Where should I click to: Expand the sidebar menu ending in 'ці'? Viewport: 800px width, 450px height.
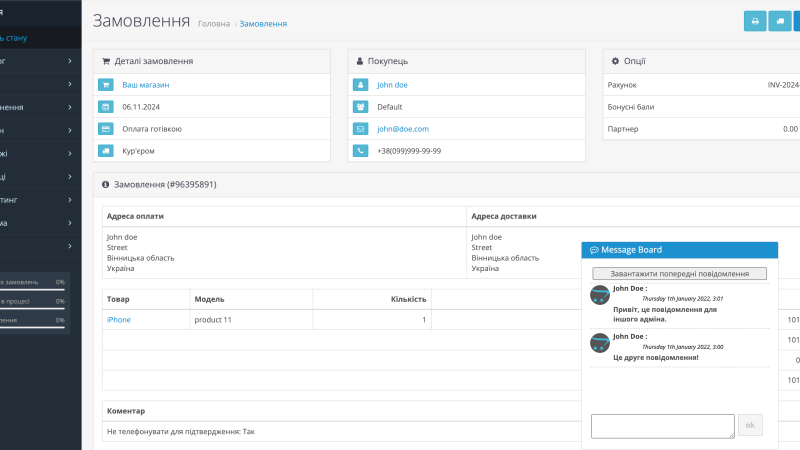pos(40,177)
